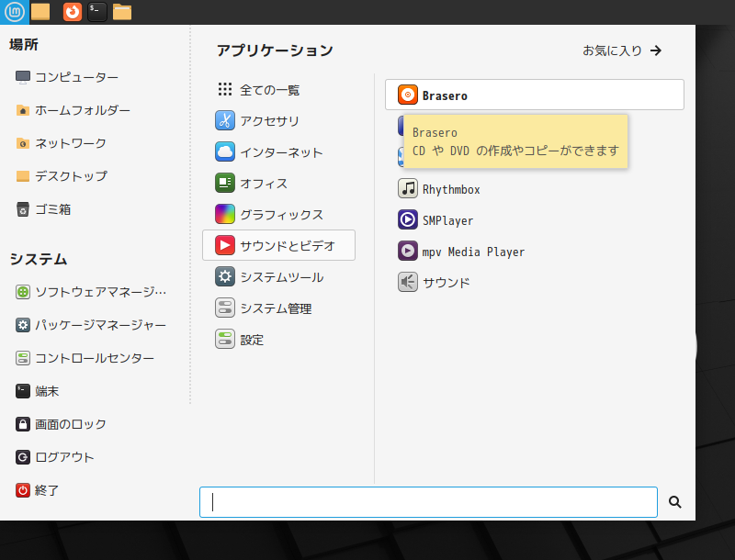Open terminal from the top panel

pyautogui.click(x=97, y=12)
